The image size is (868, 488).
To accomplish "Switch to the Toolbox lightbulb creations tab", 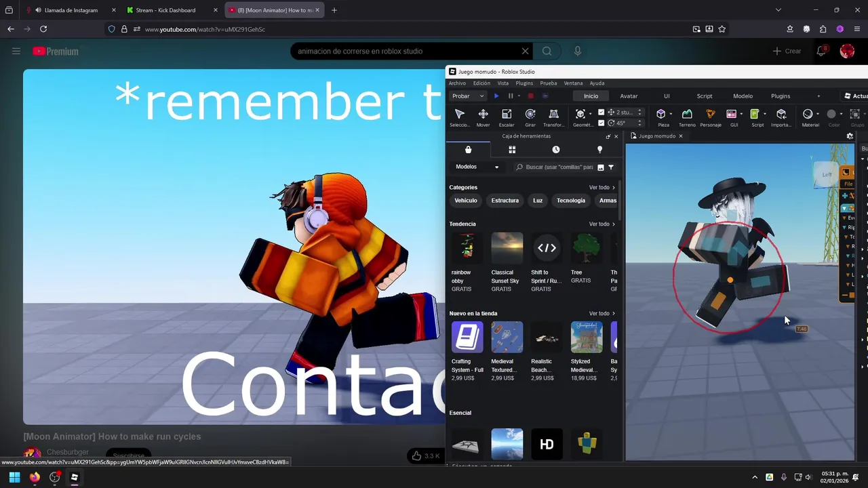I will 599,150.
